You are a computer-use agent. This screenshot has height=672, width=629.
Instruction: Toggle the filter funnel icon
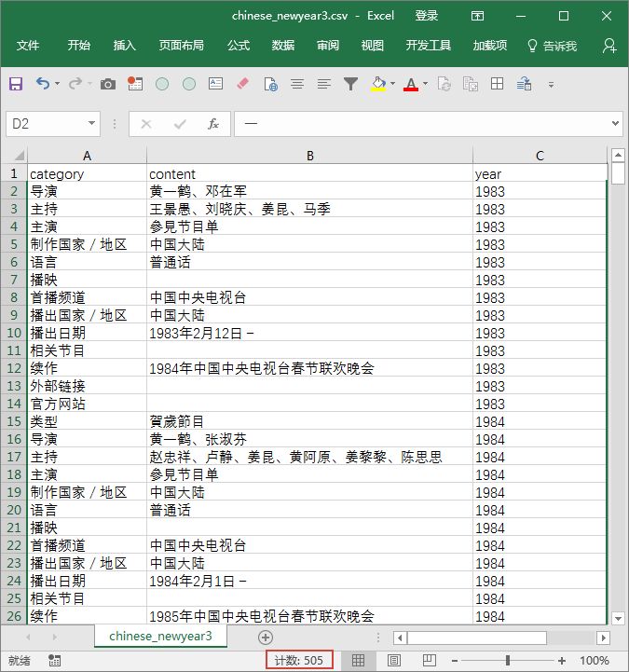click(350, 84)
